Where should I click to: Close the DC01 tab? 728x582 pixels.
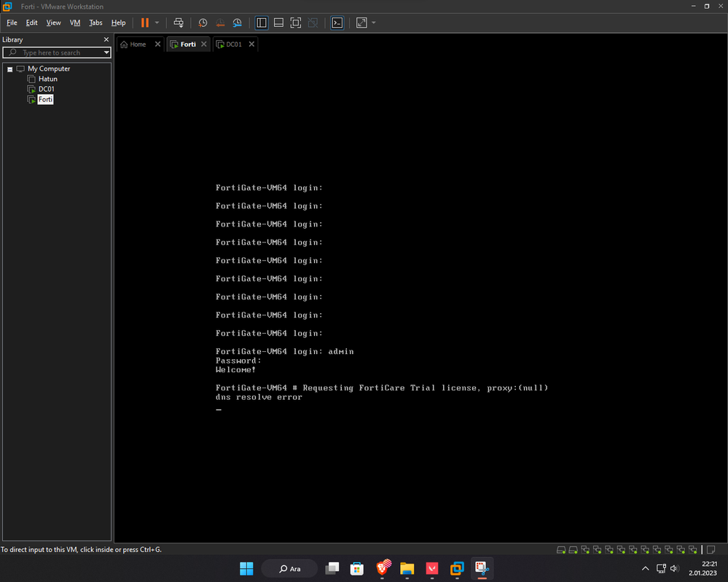(x=251, y=44)
